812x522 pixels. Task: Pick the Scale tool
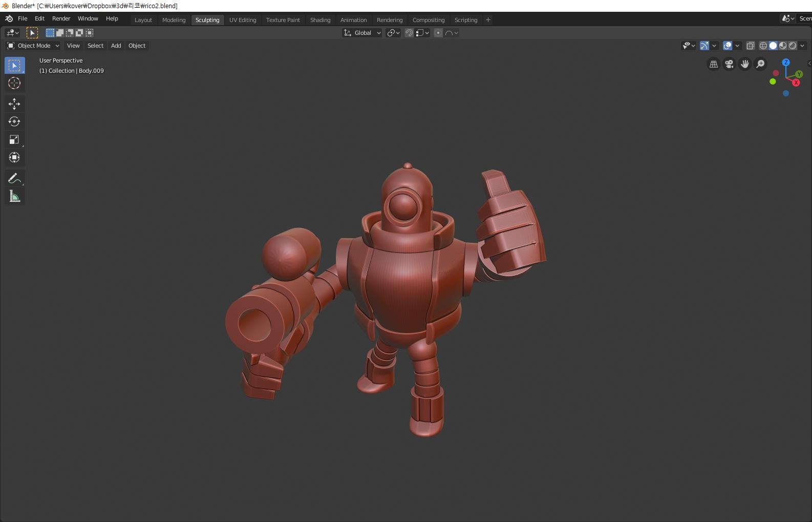click(x=14, y=139)
